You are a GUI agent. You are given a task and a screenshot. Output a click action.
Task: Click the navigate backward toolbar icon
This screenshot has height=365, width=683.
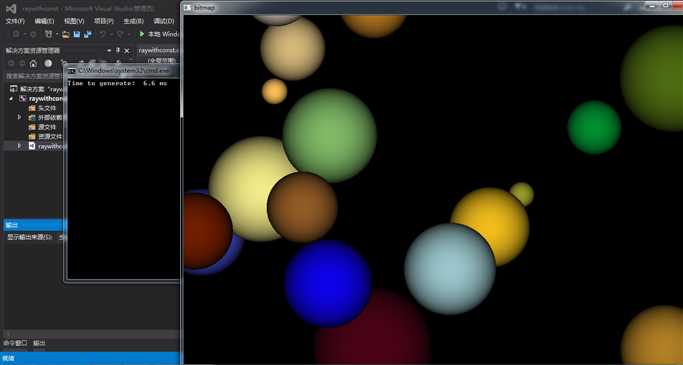(x=16, y=34)
